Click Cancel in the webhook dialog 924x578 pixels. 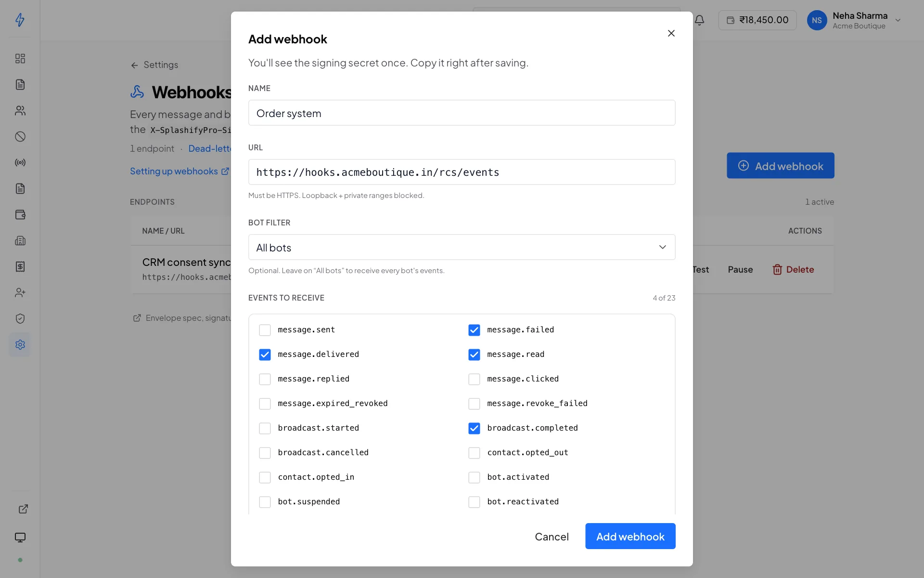(x=552, y=536)
